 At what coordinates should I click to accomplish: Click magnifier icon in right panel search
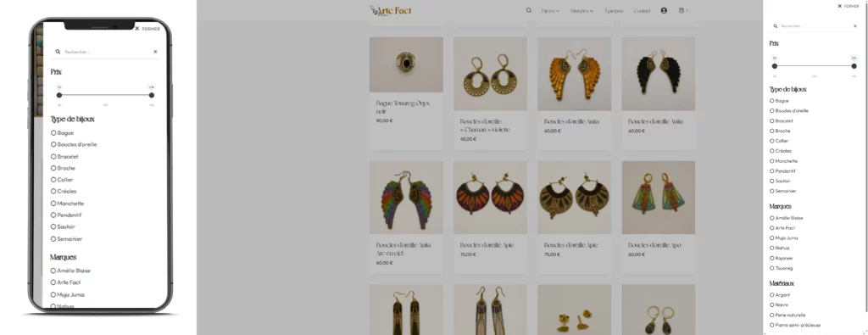tap(776, 26)
